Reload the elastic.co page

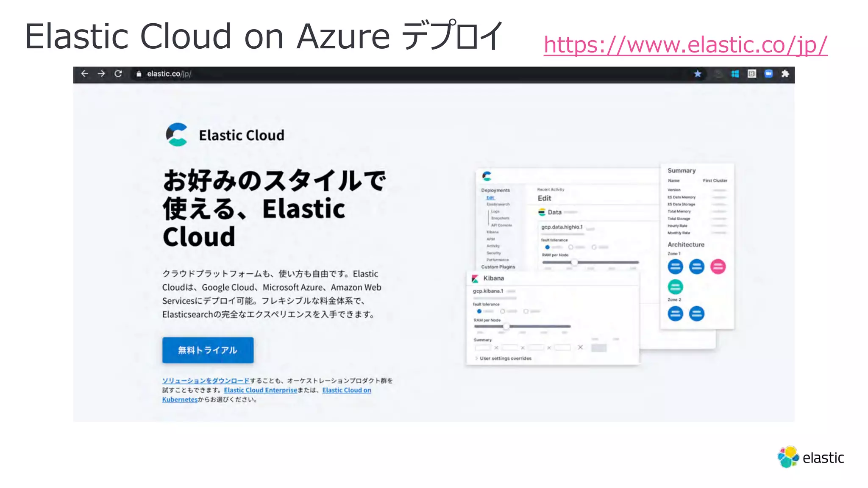tap(118, 74)
